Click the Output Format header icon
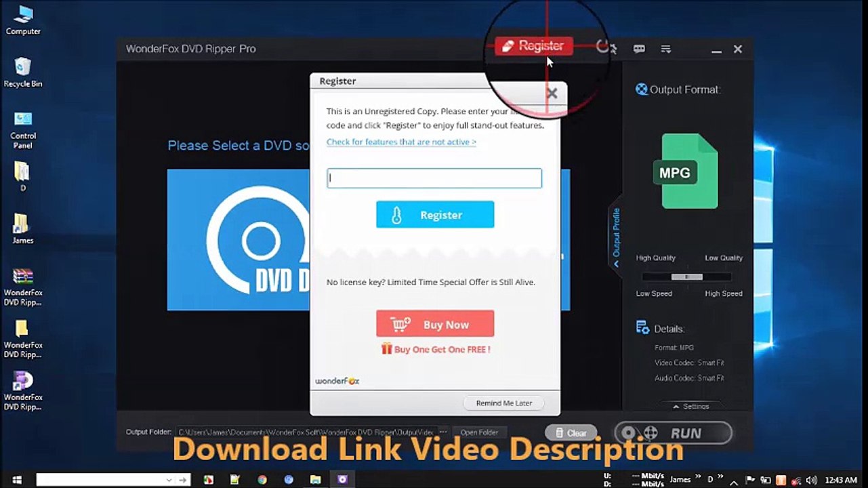Screen dimensions: 868x488 tap(641, 89)
